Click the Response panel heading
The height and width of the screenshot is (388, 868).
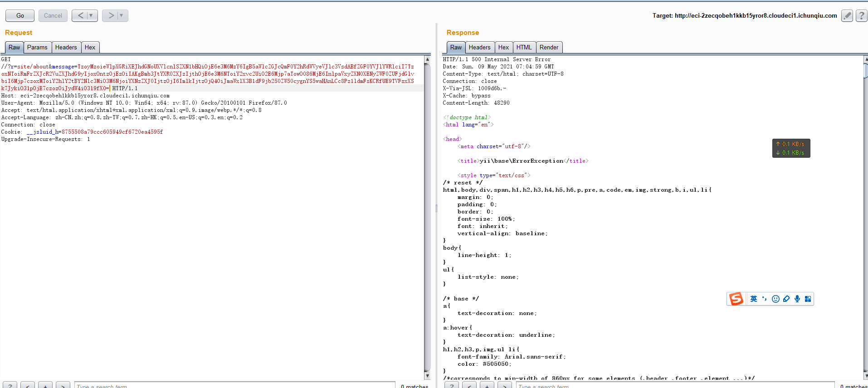[463, 33]
